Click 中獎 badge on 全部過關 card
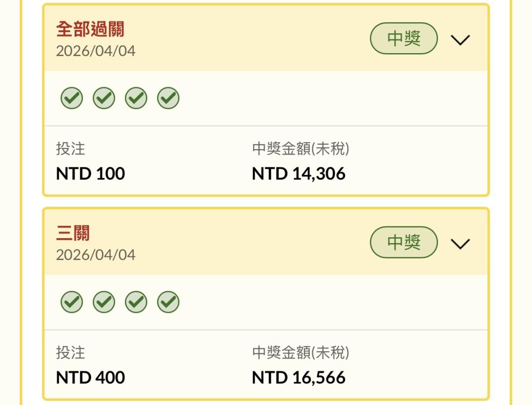The width and height of the screenshot is (532, 405). pyautogui.click(x=404, y=39)
